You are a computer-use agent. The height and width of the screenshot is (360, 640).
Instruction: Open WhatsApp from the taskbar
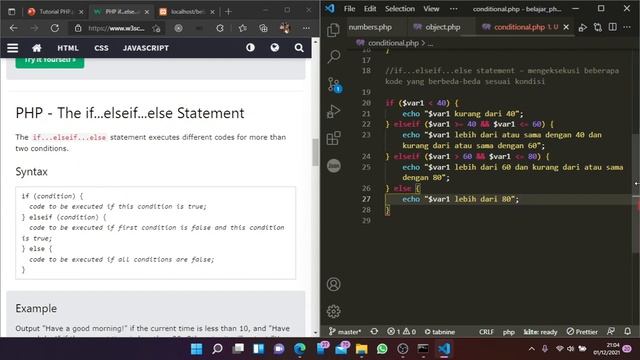tap(382, 349)
